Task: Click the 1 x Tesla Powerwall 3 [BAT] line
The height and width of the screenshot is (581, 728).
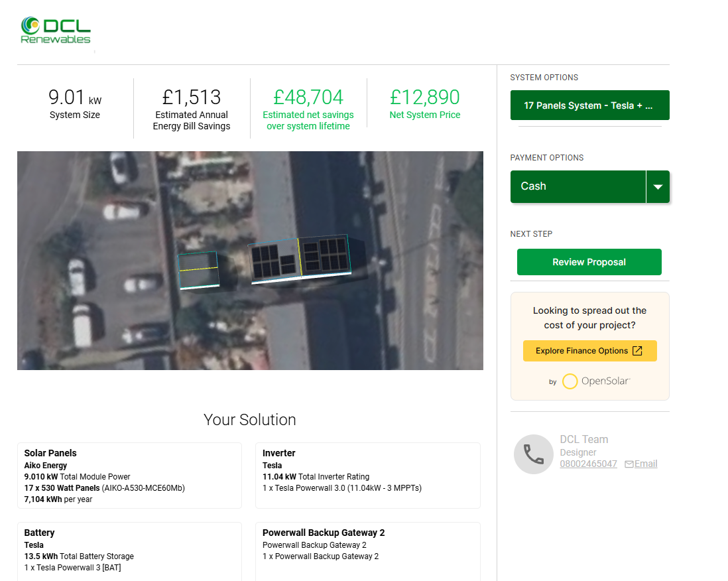Action: click(72, 568)
